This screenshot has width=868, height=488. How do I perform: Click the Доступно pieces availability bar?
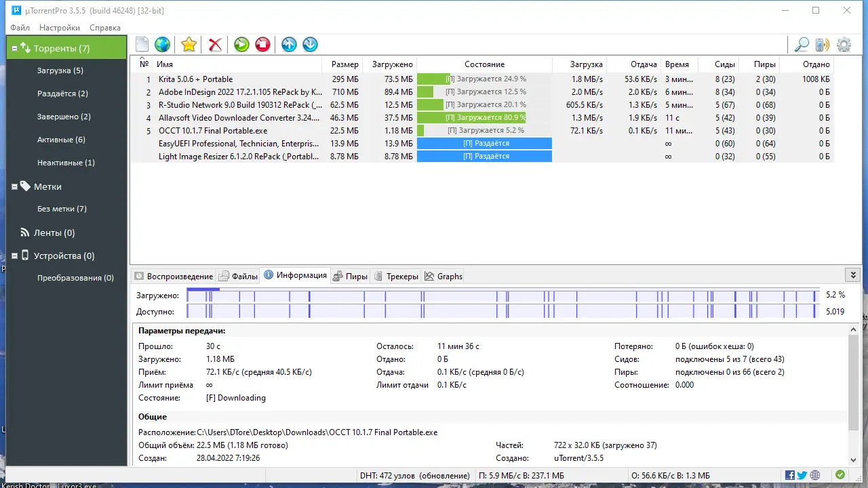[x=503, y=312]
